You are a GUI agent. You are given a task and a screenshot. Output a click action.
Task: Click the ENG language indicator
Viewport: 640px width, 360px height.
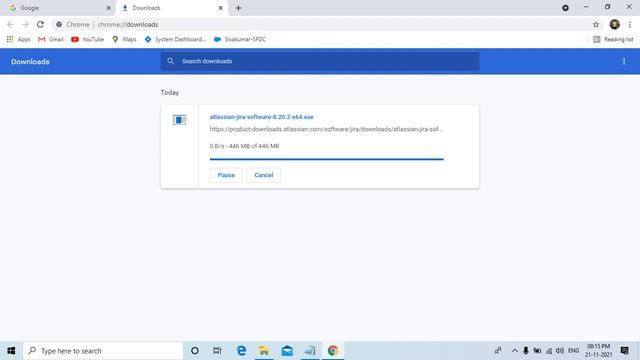573,351
